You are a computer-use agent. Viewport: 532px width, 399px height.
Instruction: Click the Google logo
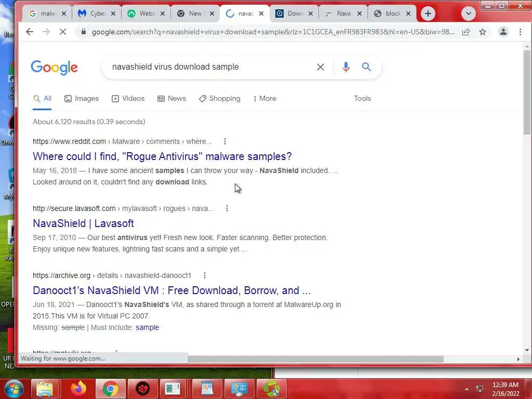point(54,67)
